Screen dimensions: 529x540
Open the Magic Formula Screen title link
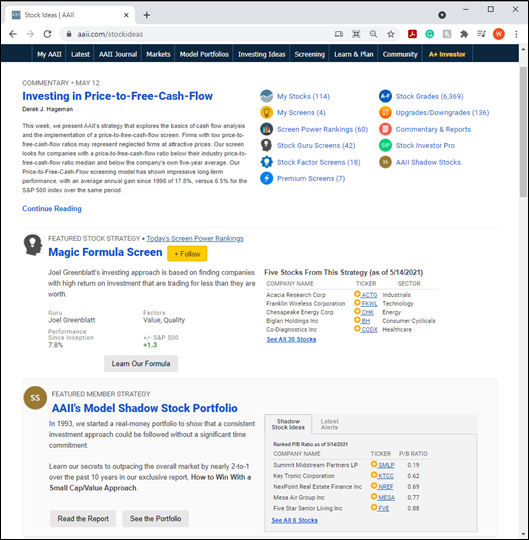pos(105,252)
